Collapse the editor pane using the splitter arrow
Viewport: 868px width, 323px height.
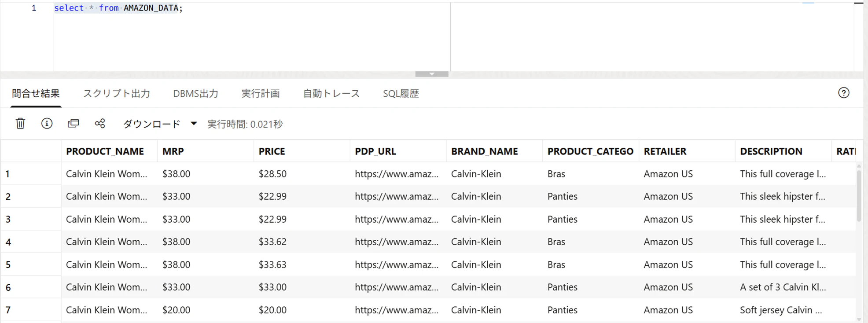point(432,74)
